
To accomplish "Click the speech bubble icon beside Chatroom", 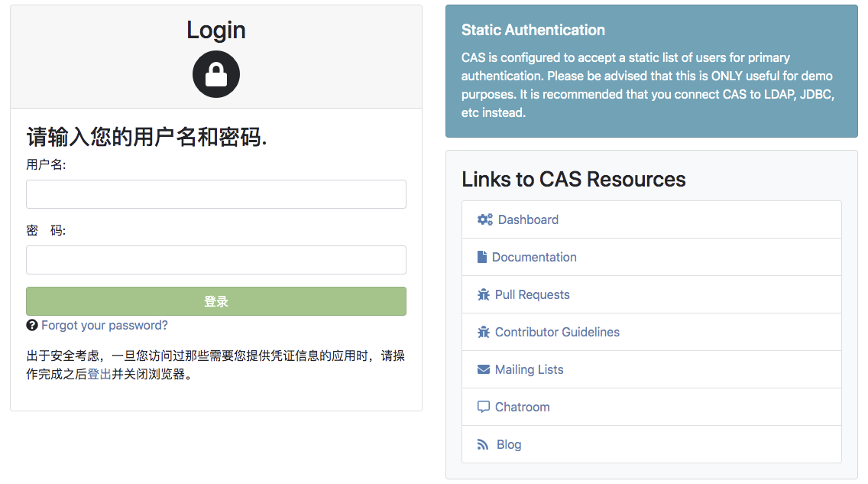I will [x=484, y=407].
